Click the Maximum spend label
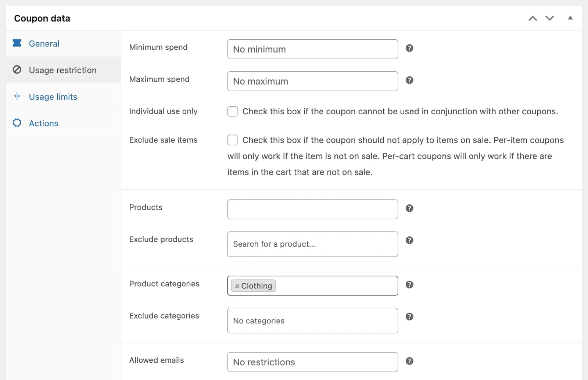Image resolution: width=588 pixels, height=380 pixels. pyautogui.click(x=159, y=79)
